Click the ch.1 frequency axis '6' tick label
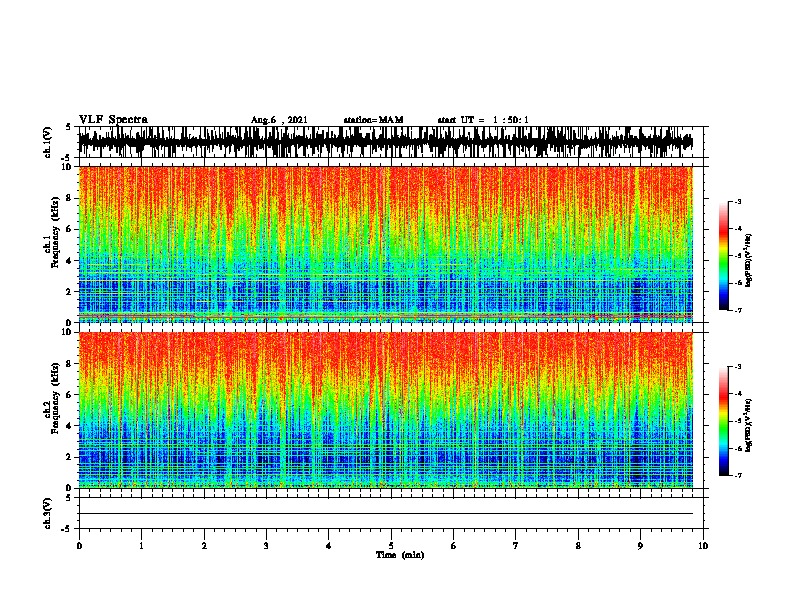This screenshot has height=612, width=792. coord(70,229)
